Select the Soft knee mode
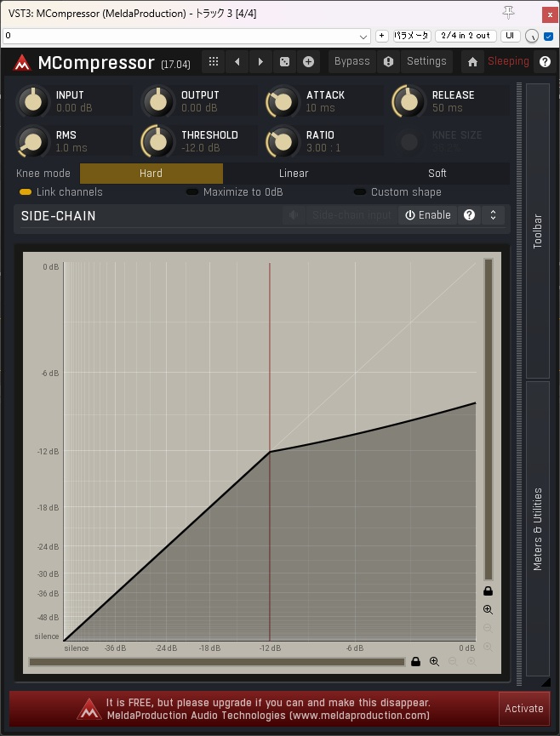Image resolution: width=560 pixels, height=736 pixels. pyautogui.click(x=437, y=174)
